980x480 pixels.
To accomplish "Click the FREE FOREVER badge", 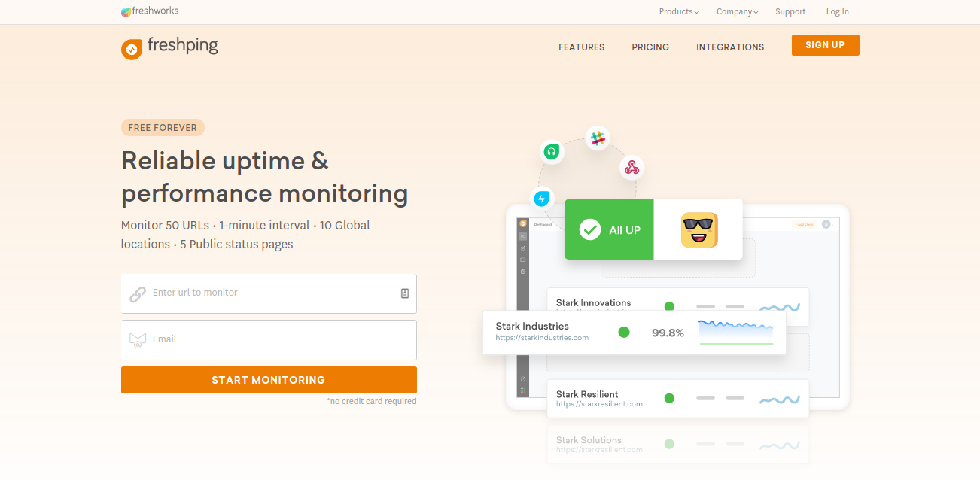I will [x=163, y=128].
